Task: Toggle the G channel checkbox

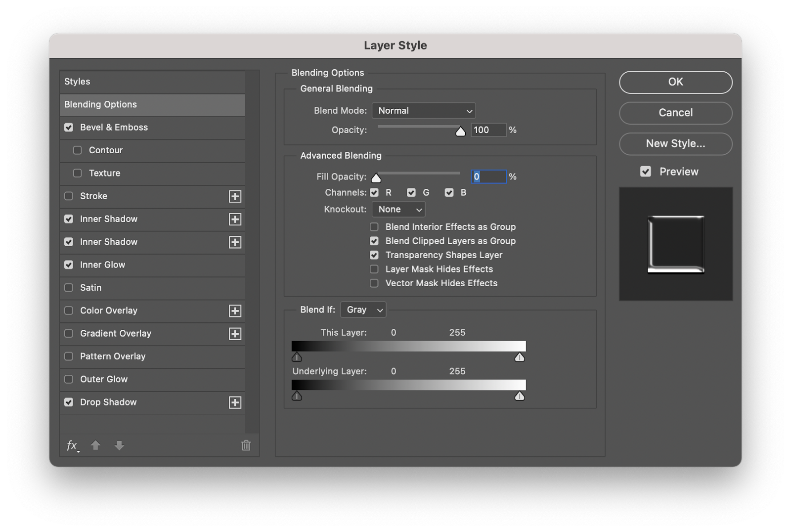Action: click(411, 193)
